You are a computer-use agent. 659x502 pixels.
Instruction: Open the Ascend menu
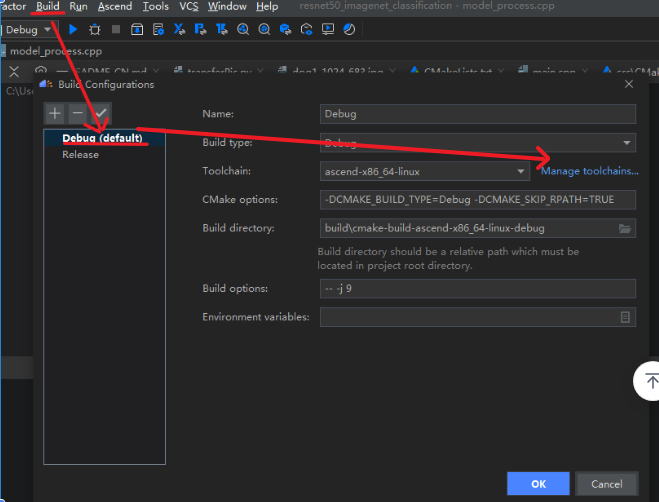[x=115, y=6]
